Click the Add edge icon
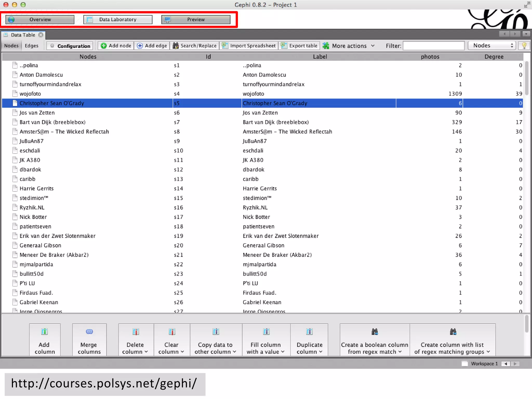Image resolution: width=532 pixels, height=399 pixels. pos(140,46)
